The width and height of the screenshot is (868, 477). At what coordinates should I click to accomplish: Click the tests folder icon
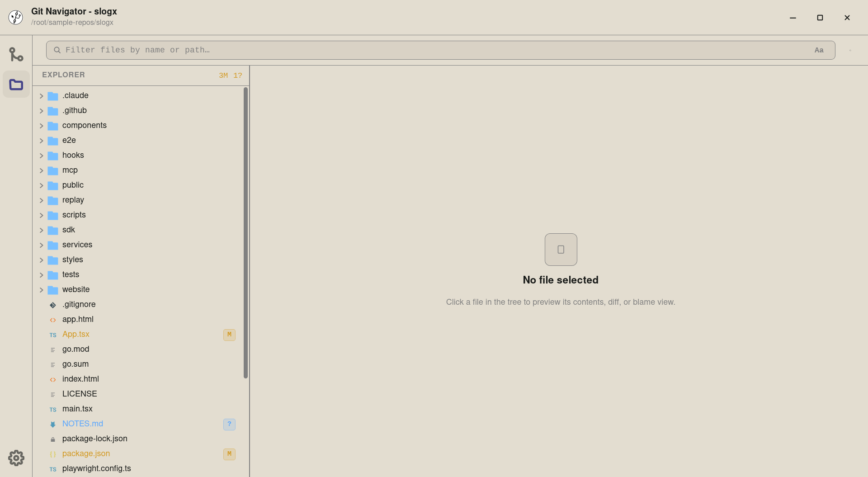pos(53,275)
